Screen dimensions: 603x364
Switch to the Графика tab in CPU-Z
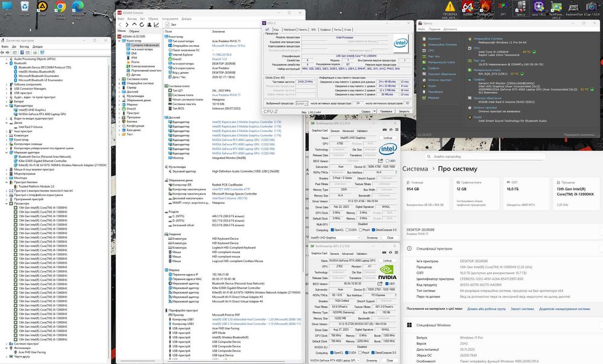click(325, 30)
